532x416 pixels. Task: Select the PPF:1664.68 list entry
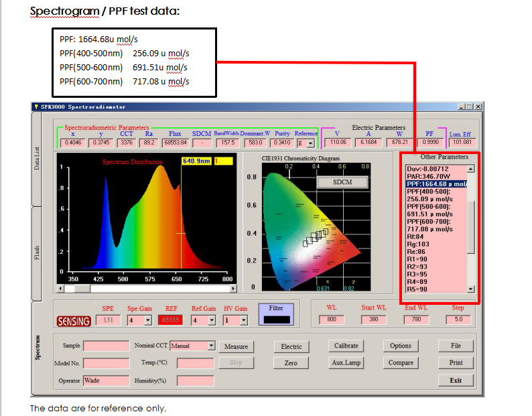click(x=437, y=184)
